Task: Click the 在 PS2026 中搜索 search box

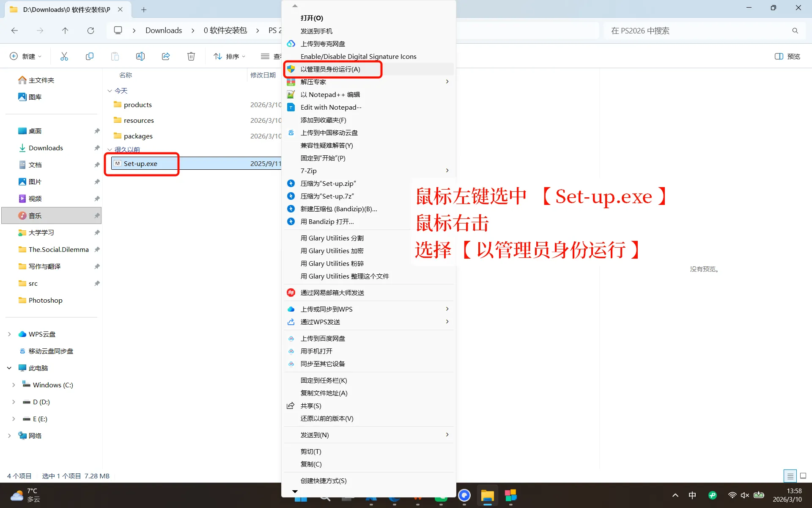Action: click(677, 30)
